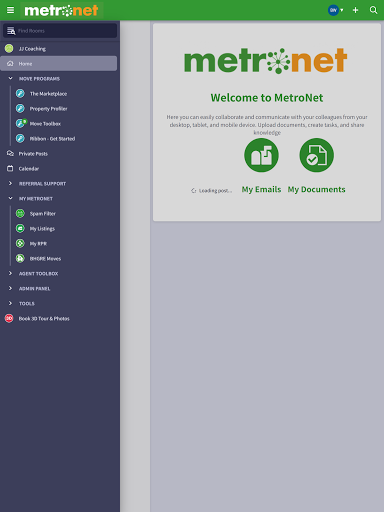Open the BHGRE Moves item

point(45,259)
